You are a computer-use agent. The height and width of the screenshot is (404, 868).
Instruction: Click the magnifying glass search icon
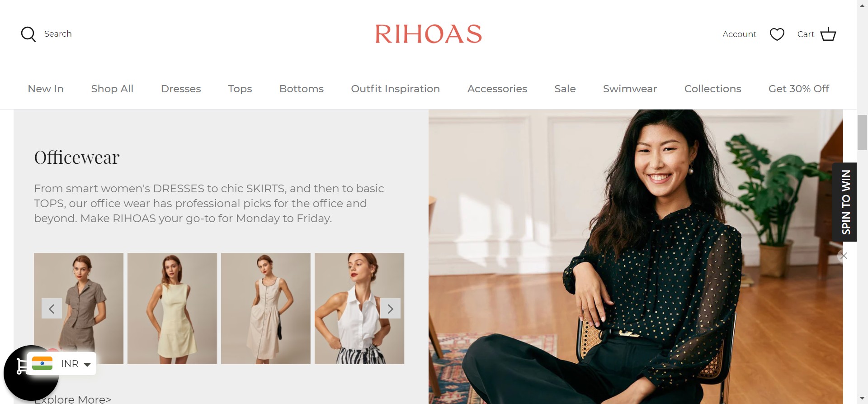coord(28,34)
